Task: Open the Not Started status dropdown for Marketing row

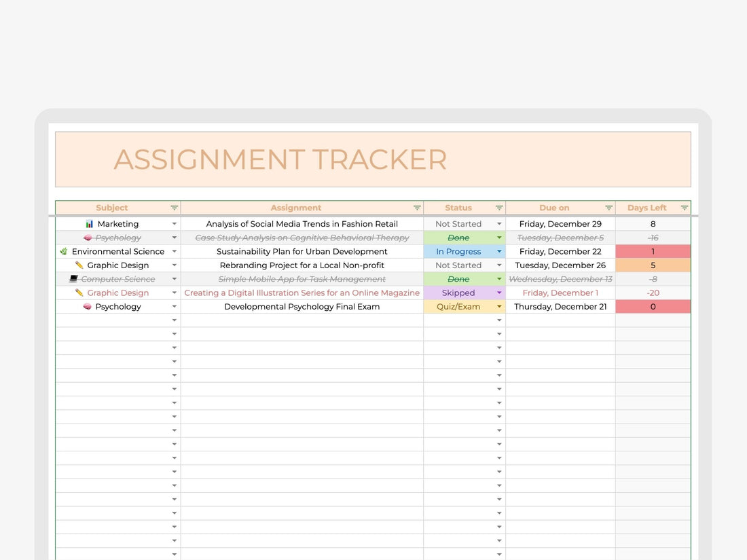Action: [x=499, y=223]
